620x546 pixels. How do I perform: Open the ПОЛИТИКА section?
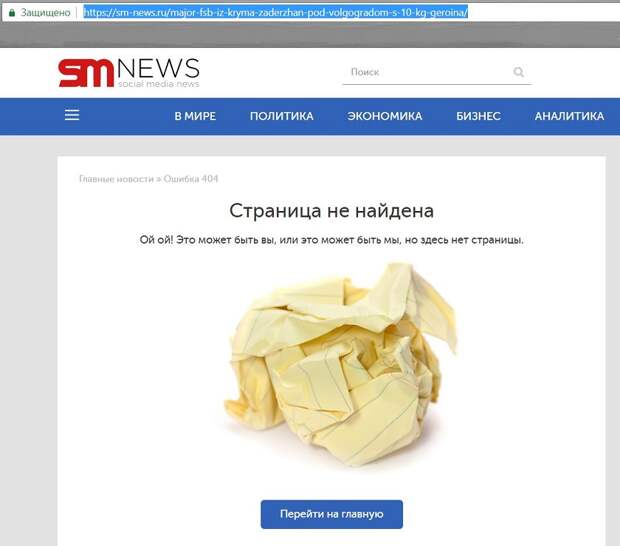pos(282,116)
